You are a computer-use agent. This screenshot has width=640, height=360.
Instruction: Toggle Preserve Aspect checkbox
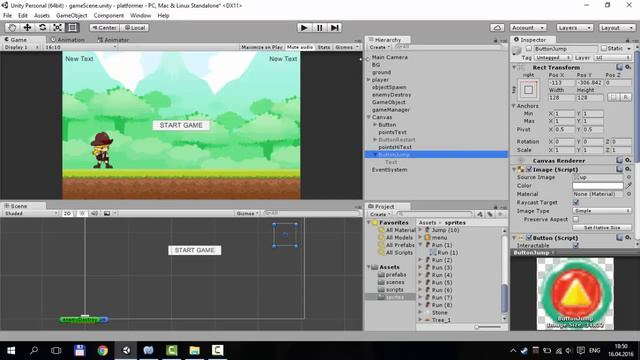click(576, 220)
